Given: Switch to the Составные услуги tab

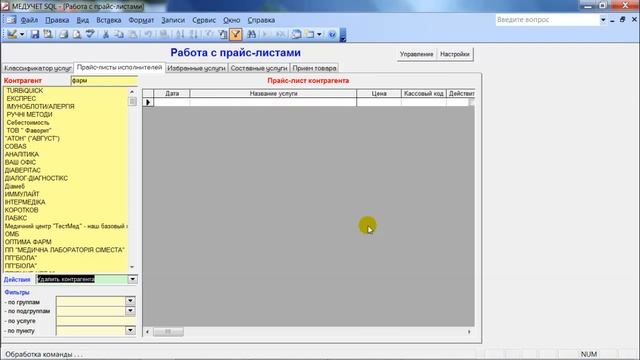Looking at the screenshot, I should tap(259, 68).
